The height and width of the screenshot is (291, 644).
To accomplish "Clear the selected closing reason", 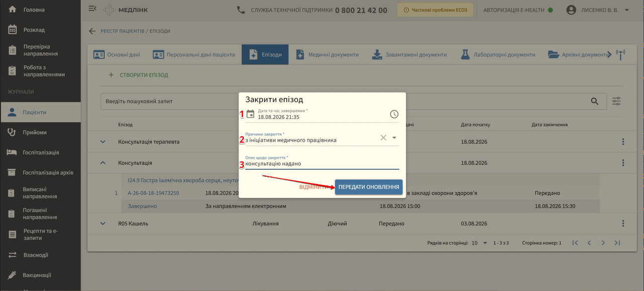I will coord(383,138).
